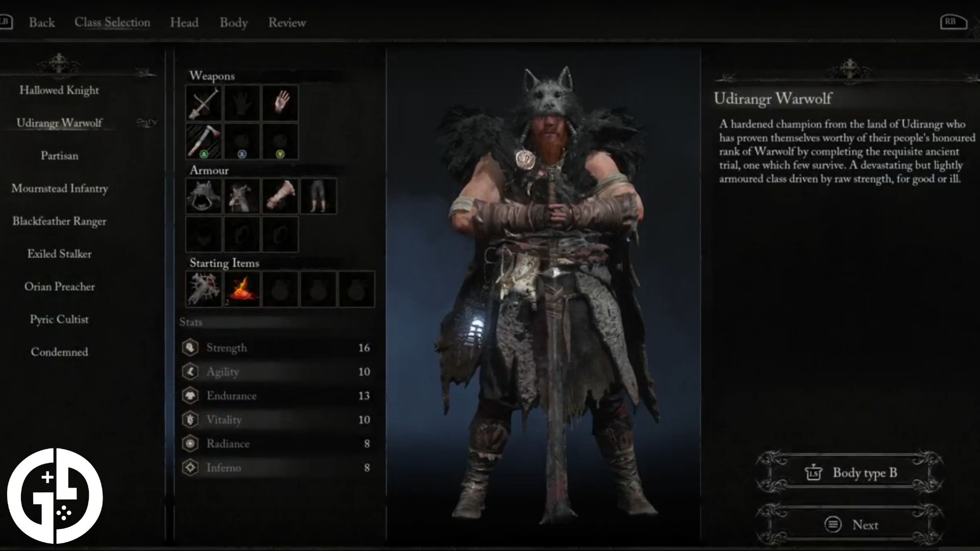
Task: Select the Condemned class
Action: (60, 352)
